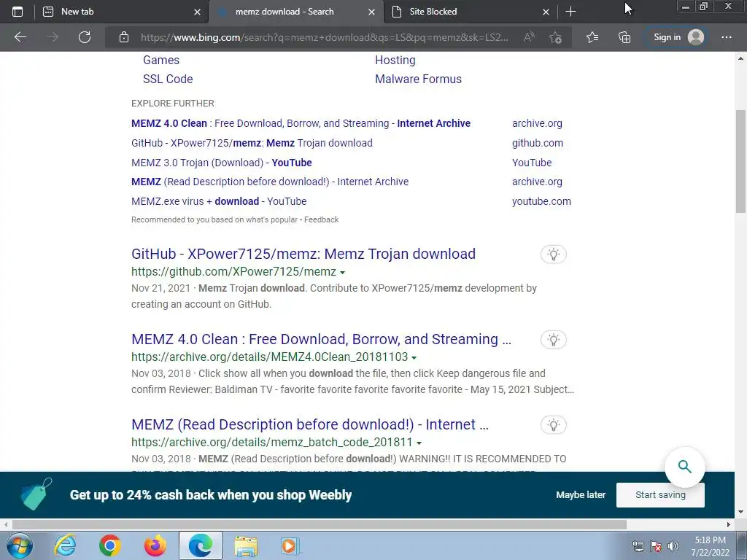Click the Action Center flag tray icon
Screen dimensions: 747x560
656,546
